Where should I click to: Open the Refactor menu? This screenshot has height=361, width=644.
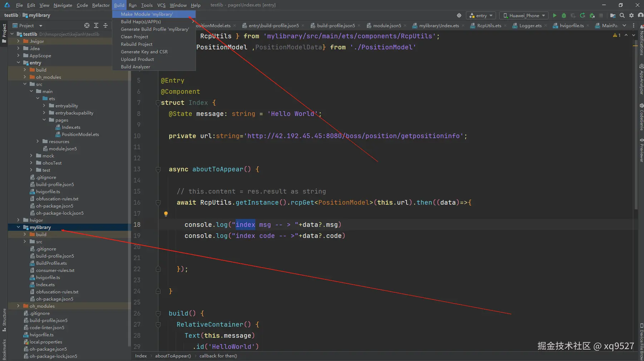(101, 5)
